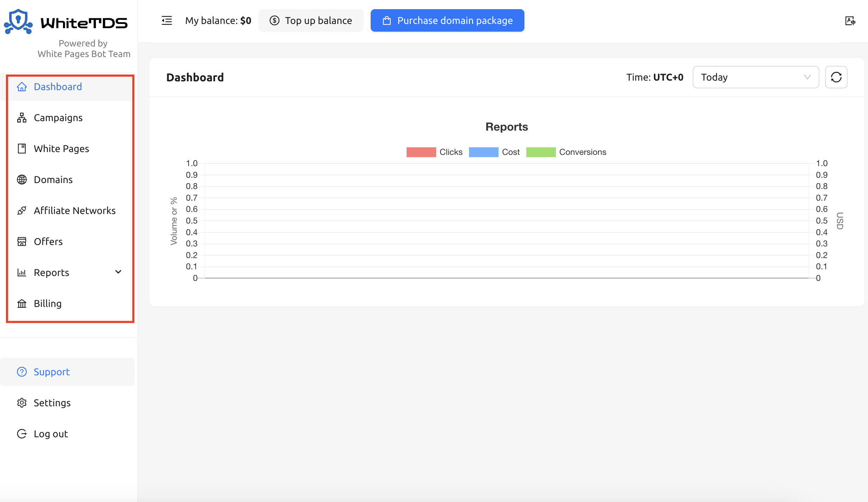Click the Offers shop icon
The image size is (868, 502).
coord(22,241)
